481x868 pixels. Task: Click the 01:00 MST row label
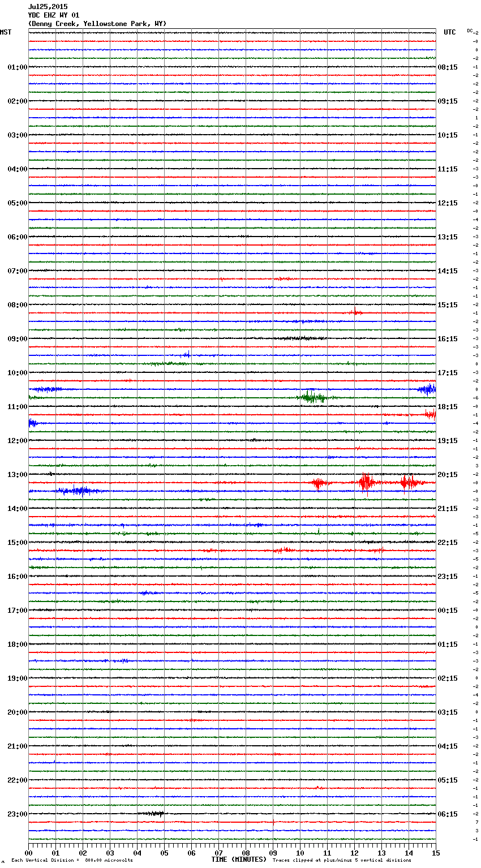click(18, 67)
